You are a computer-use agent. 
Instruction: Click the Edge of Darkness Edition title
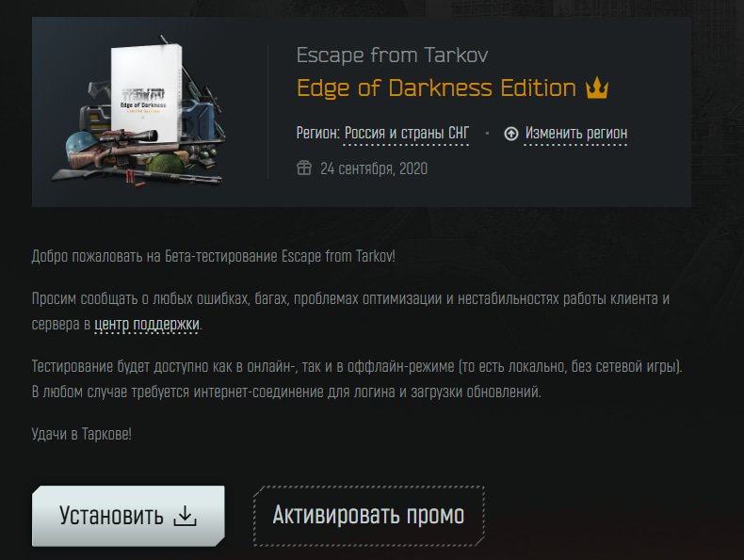pos(436,88)
